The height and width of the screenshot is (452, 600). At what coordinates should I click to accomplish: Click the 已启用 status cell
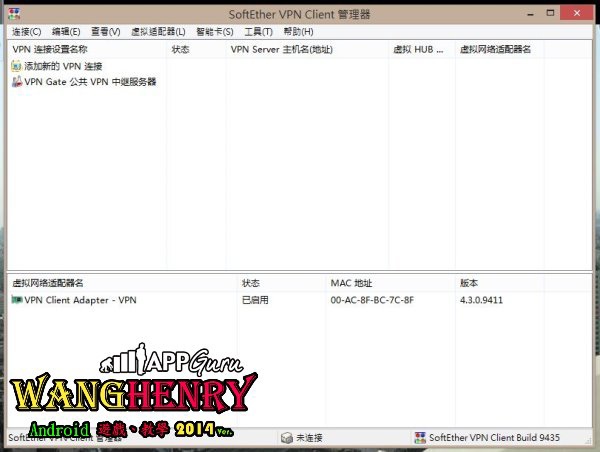255,300
